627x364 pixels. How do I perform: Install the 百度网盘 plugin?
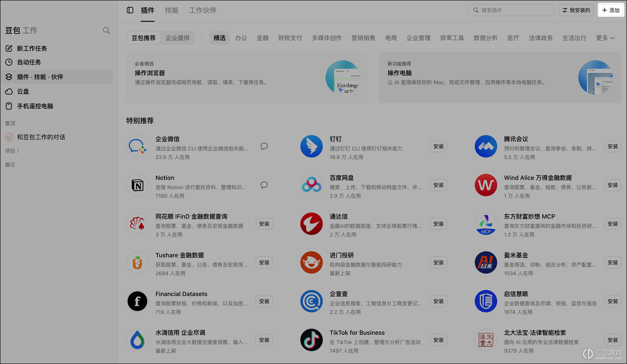point(438,185)
